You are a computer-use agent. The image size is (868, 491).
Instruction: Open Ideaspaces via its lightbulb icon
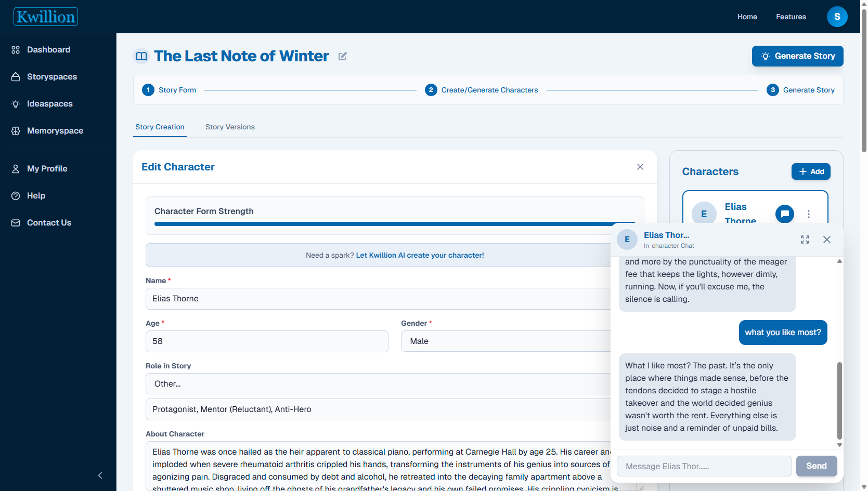(16, 103)
